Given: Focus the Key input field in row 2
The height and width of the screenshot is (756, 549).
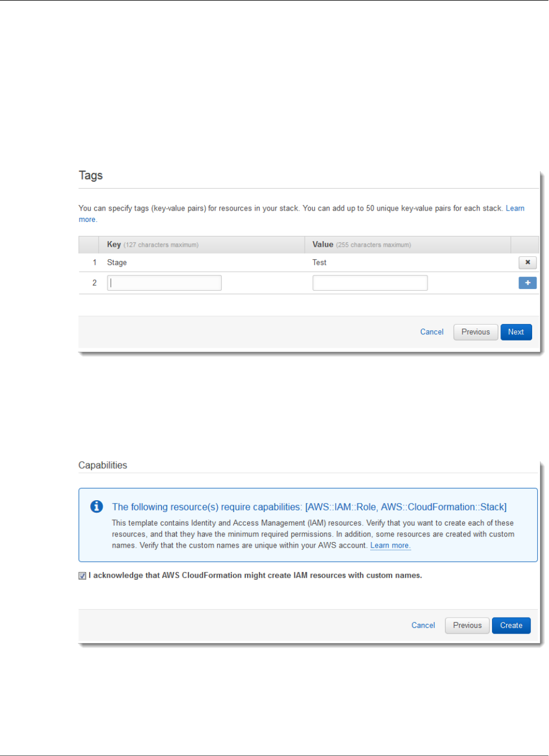Looking at the screenshot, I should point(164,283).
